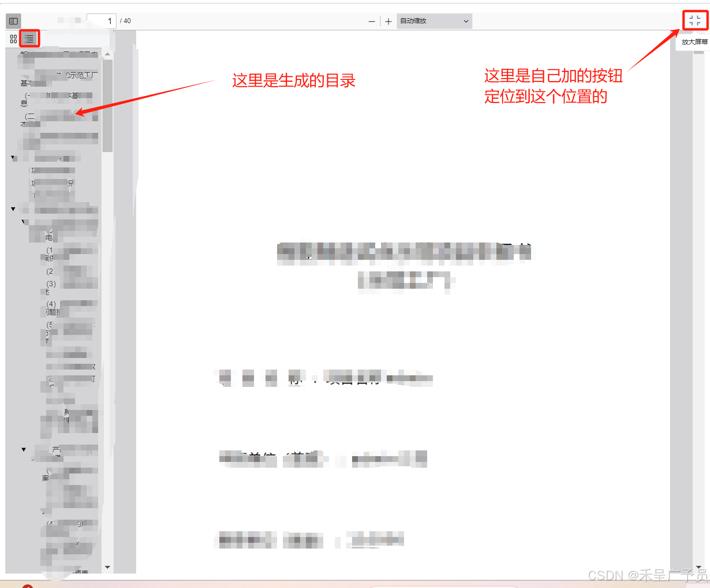Zoom in using the plus icon

388,21
